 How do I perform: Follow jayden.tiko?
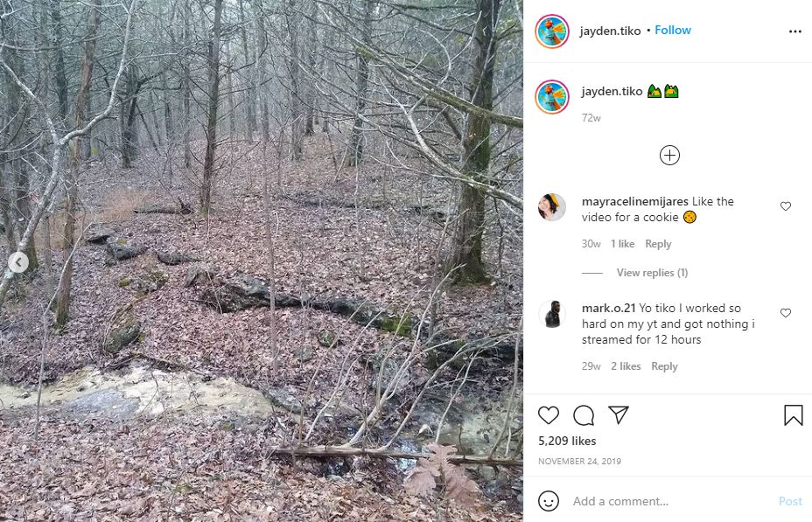point(673,30)
